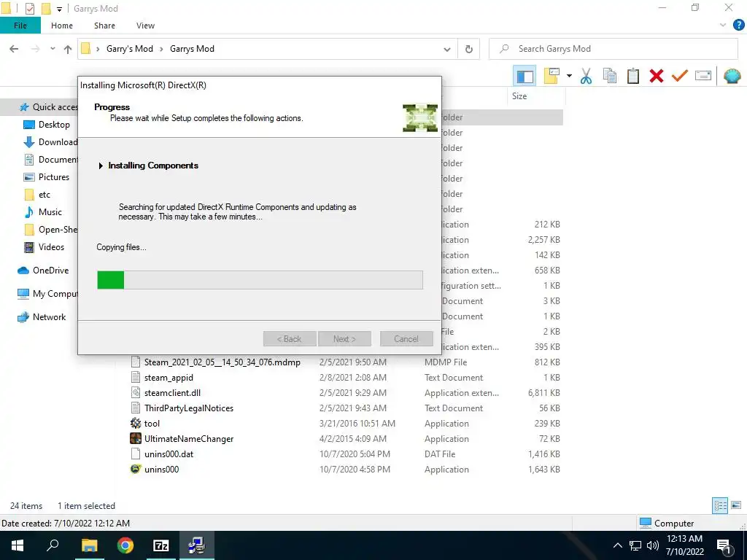Open Network in the navigation pane
The width and height of the screenshot is (747, 560).
tap(42, 317)
